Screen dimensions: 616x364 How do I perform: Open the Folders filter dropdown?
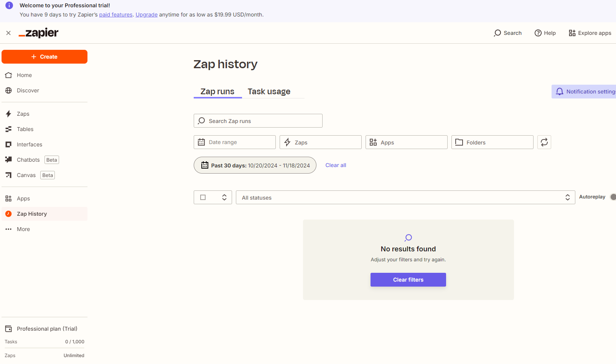point(492,142)
